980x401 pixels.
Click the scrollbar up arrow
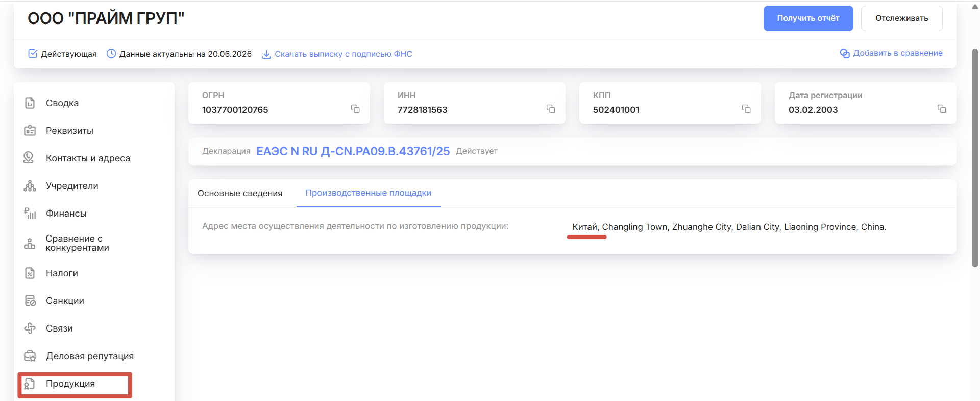[x=975, y=7]
